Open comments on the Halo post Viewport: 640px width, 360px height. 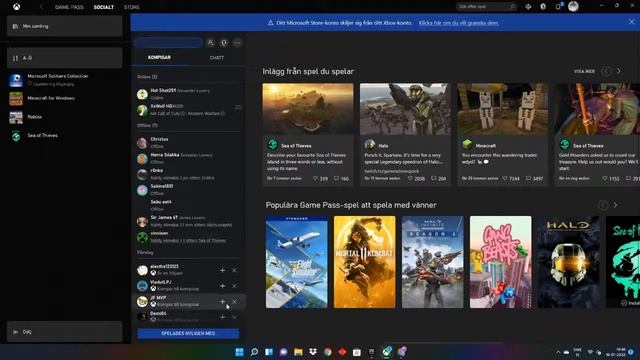tap(433, 178)
